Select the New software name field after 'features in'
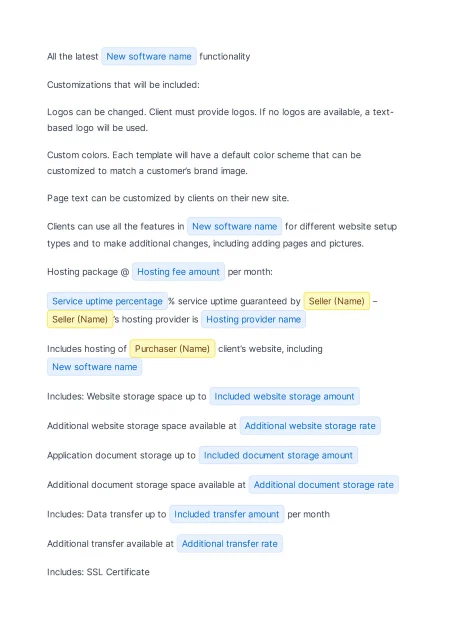This screenshot has height=636, width=450. point(235,226)
